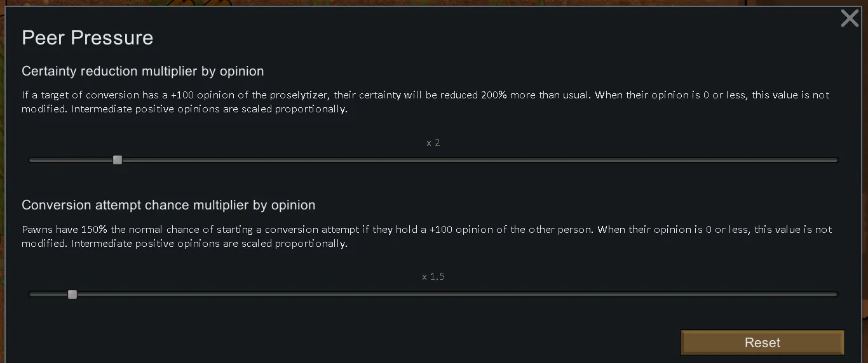
Task: Click the conversion attempt chance slider handle
Action: [x=72, y=294]
